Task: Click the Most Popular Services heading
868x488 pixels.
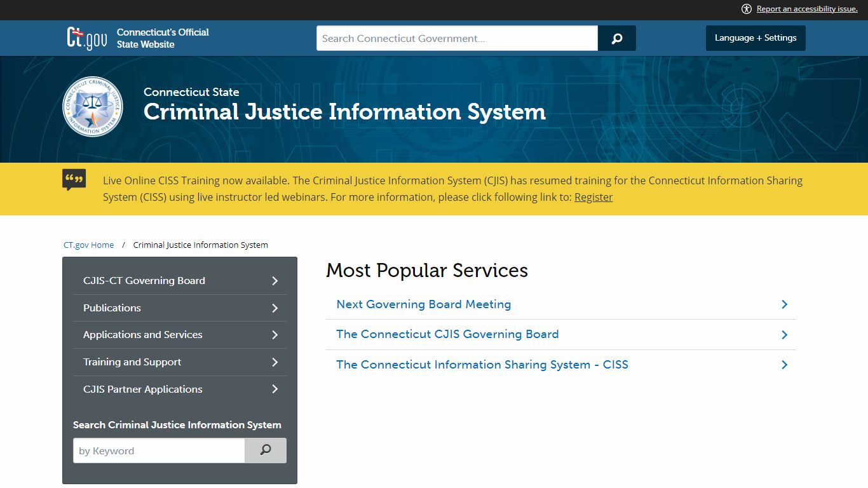Action: [x=427, y=270]
